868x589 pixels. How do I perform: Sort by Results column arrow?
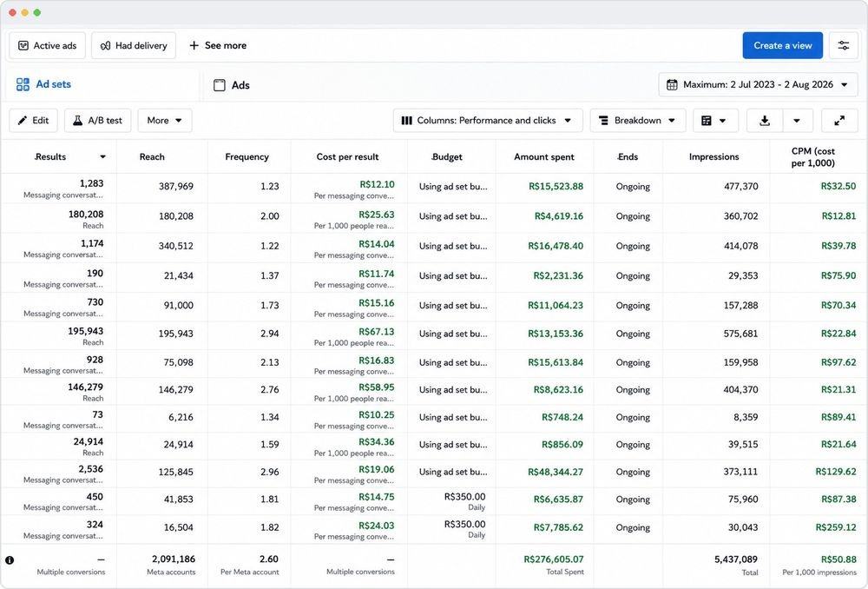[102, 157]
